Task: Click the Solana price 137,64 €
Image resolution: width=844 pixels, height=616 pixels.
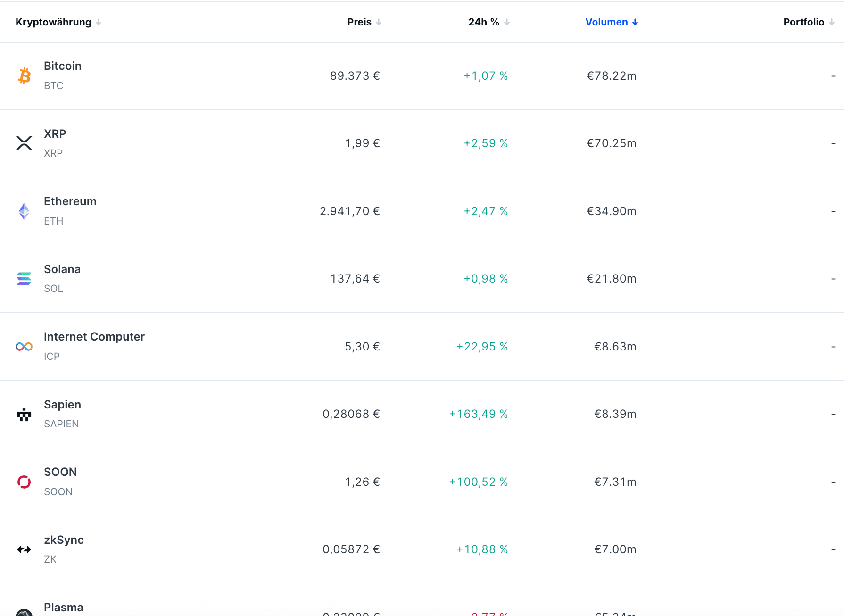Action: 355,279
